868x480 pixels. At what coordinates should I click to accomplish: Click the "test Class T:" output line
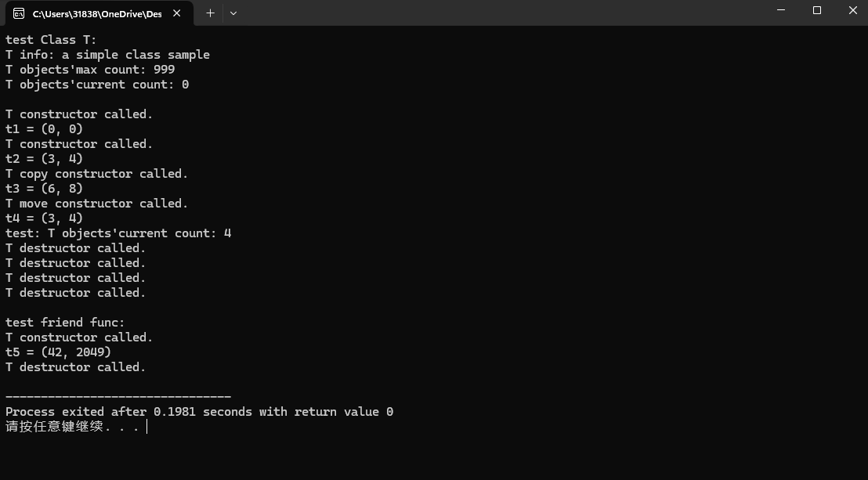51,40
